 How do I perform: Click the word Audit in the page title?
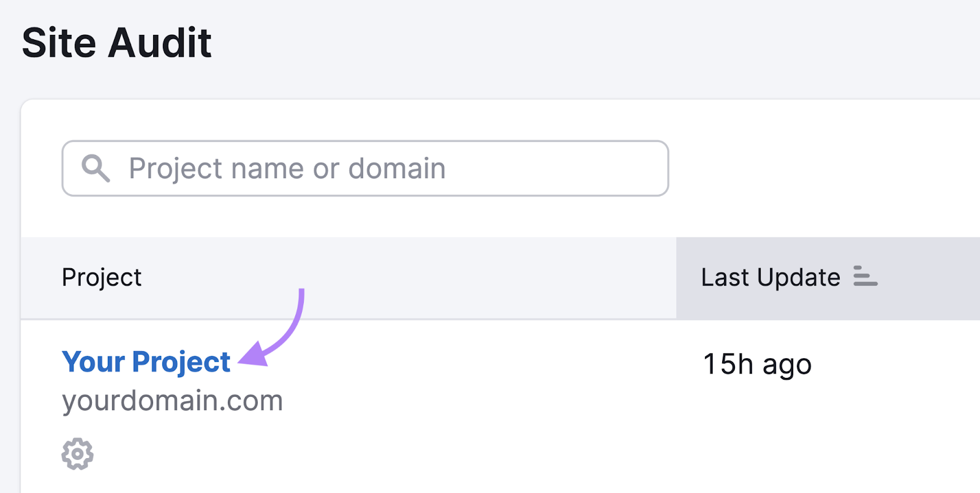click(160, 43)
